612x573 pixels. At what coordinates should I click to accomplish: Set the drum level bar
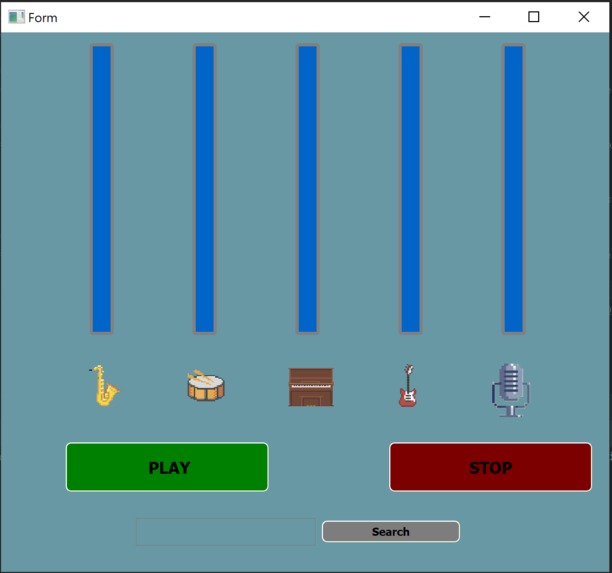(205, 189)
